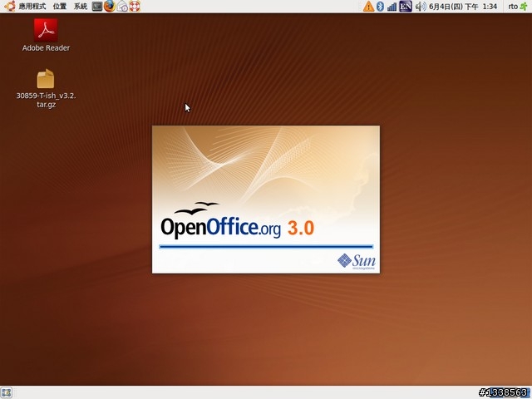
Task: Click the warning triangle notification icon
Action: 368,7
